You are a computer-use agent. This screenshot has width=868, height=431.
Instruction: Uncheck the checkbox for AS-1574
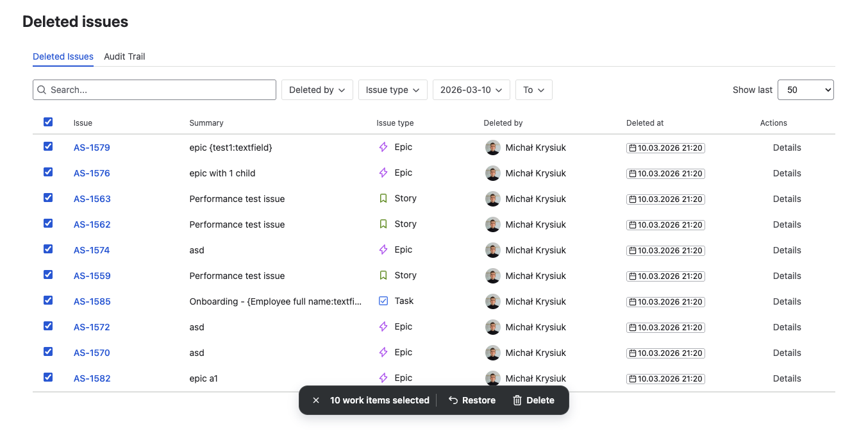coord(48,249)
